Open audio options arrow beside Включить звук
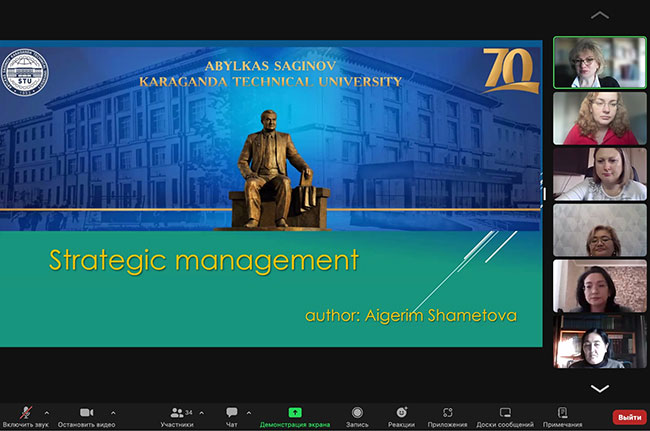This screenshot has height=431, width=650. click(x=46, y=413)
